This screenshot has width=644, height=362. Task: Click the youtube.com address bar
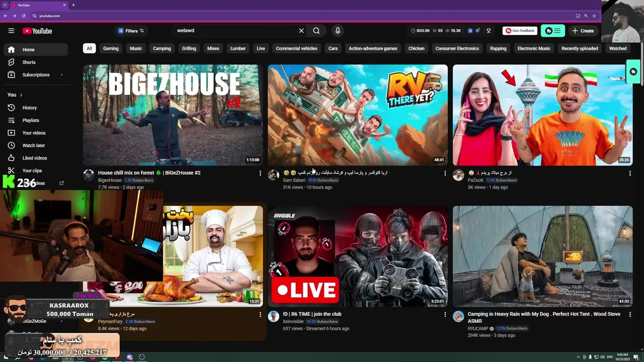coord(302,16)
